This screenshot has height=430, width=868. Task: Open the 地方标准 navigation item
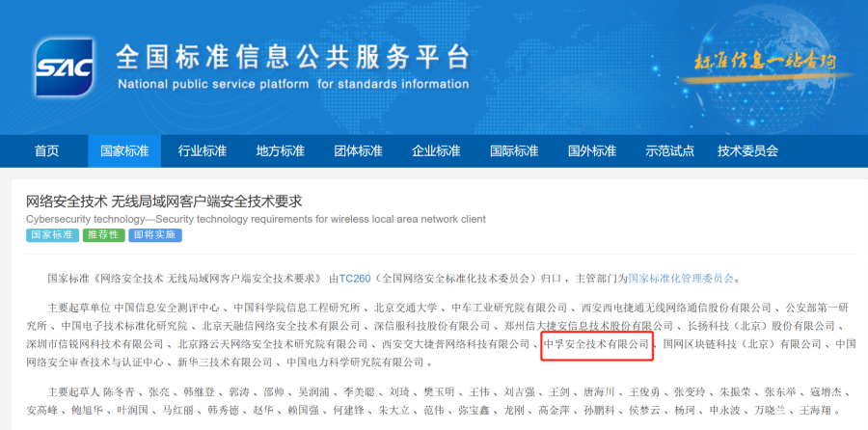(280, 151)
